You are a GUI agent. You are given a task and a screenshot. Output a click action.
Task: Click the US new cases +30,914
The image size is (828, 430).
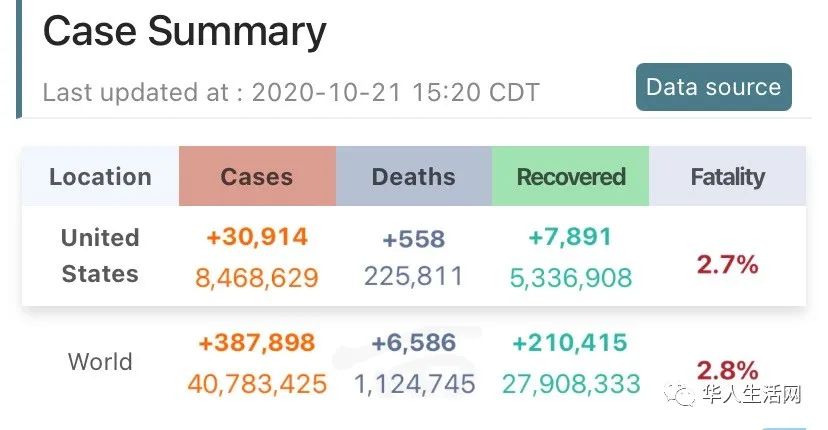[x=257, y=237]
